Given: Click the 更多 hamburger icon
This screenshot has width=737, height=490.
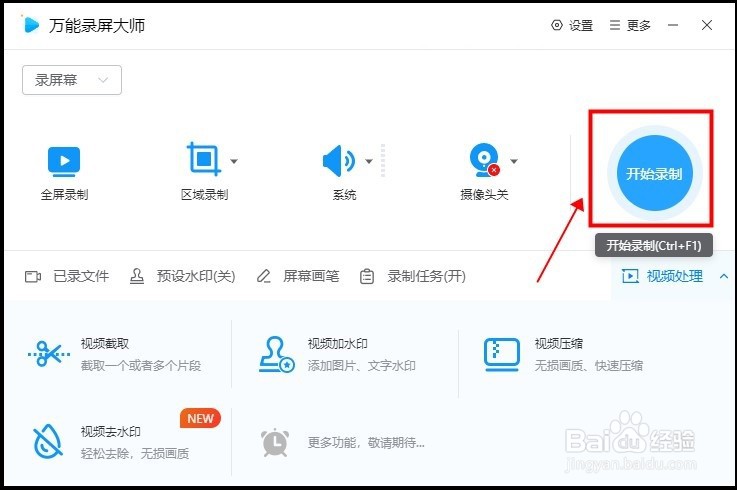Looking at the screenshot, I should (614, 25).
